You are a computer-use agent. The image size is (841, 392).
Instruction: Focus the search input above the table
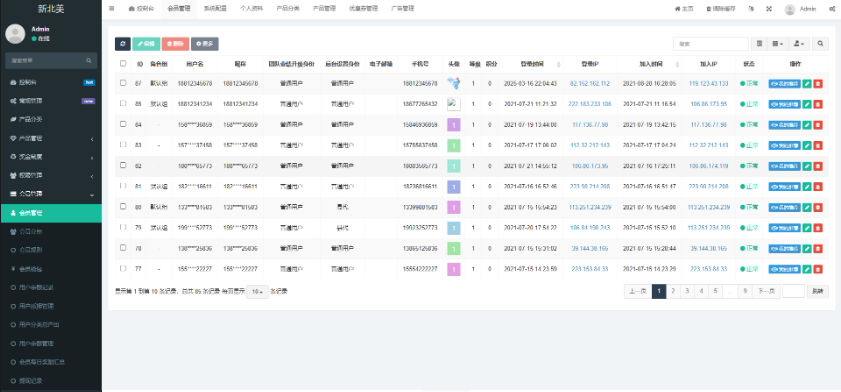[x=711, y=44]
